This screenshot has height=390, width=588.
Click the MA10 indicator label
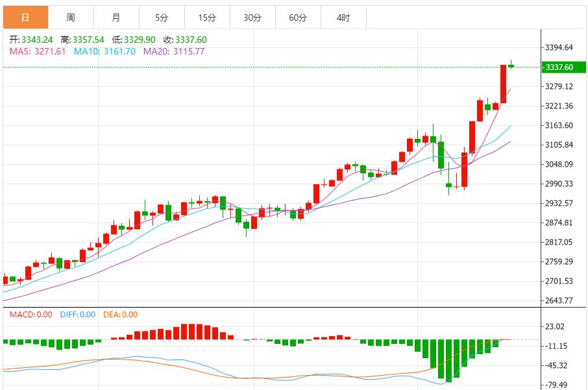click(x=104, y=51)
